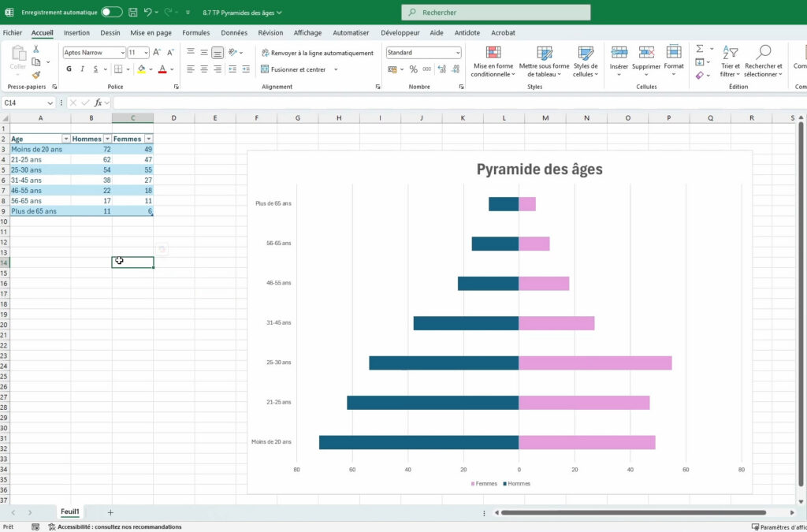Open the Standard number format dropdown
The height and width of the screenshot is (532, 807).
[x=457, y=53]
